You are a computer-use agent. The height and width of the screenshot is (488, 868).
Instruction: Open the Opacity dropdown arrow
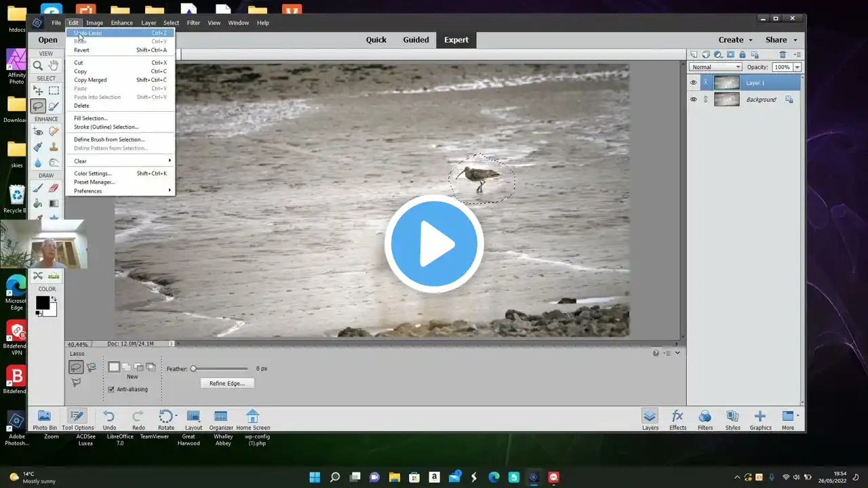[797, 67]
